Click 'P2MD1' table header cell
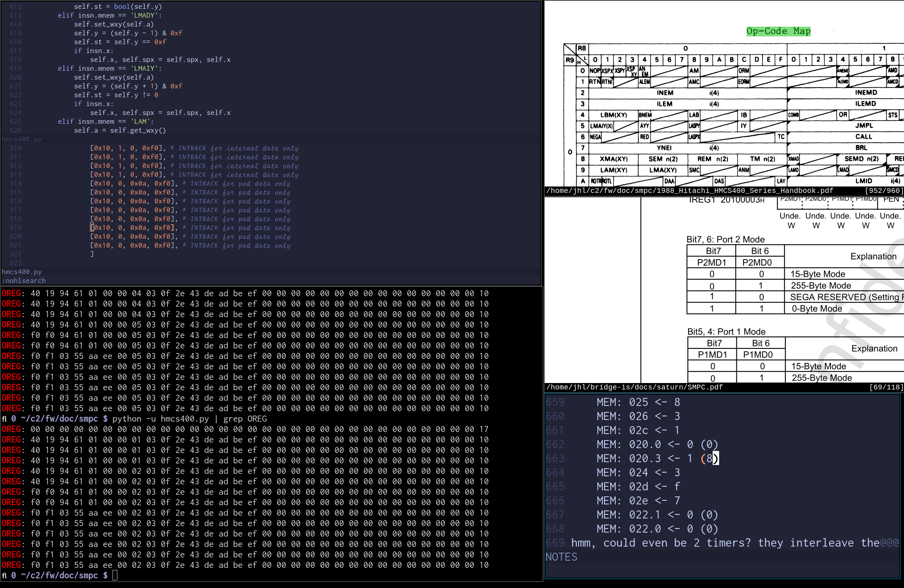 (711, 262)
